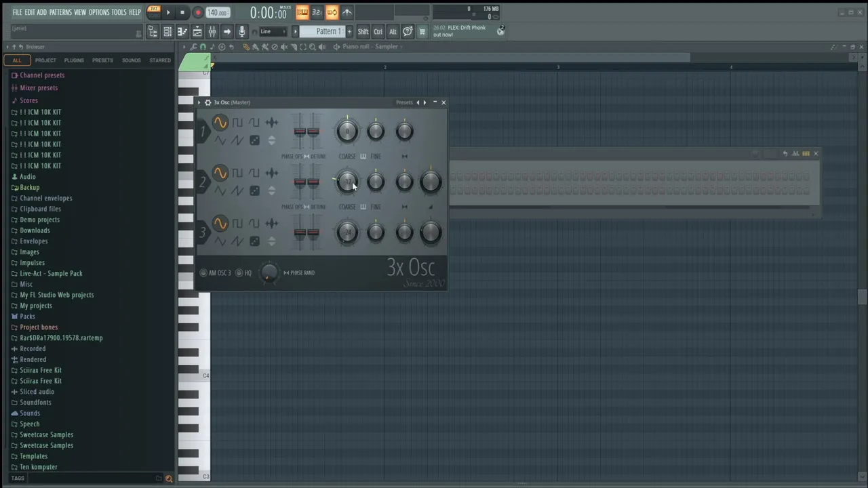Image resolution: width=868 pixels, height=488 pixels.
Task: Click the help question-mark icon in toolbar
Action: tap(408, 32)
